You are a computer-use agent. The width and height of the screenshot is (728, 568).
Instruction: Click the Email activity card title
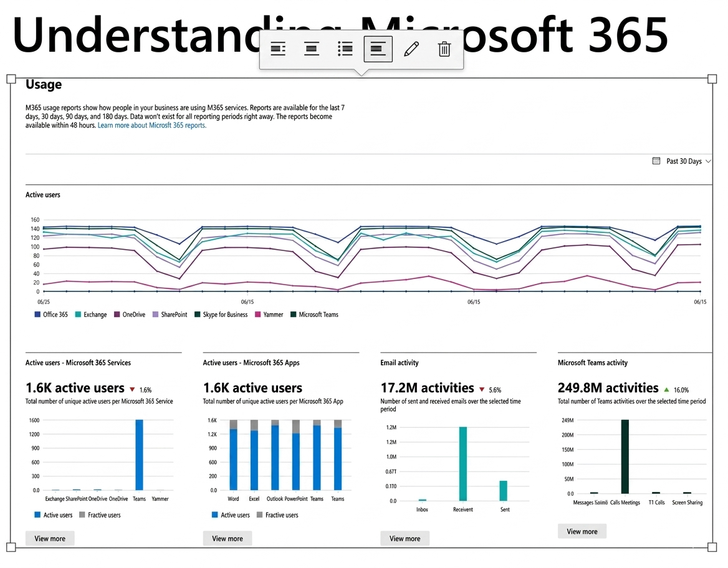click(400, 363)
